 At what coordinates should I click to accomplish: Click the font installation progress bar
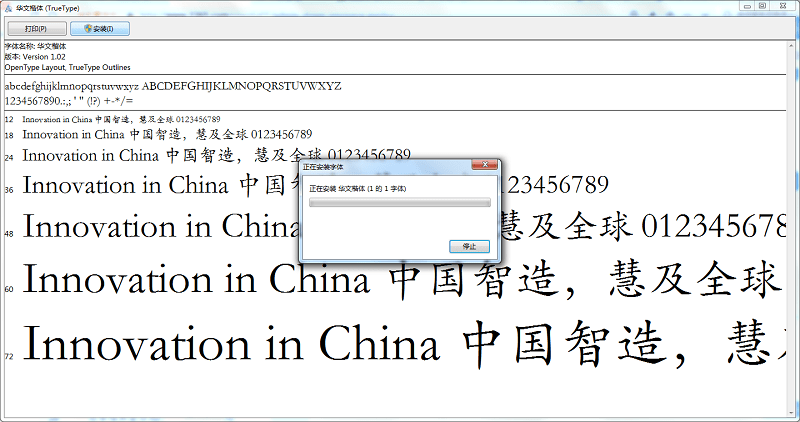click(x=399, y=203)
